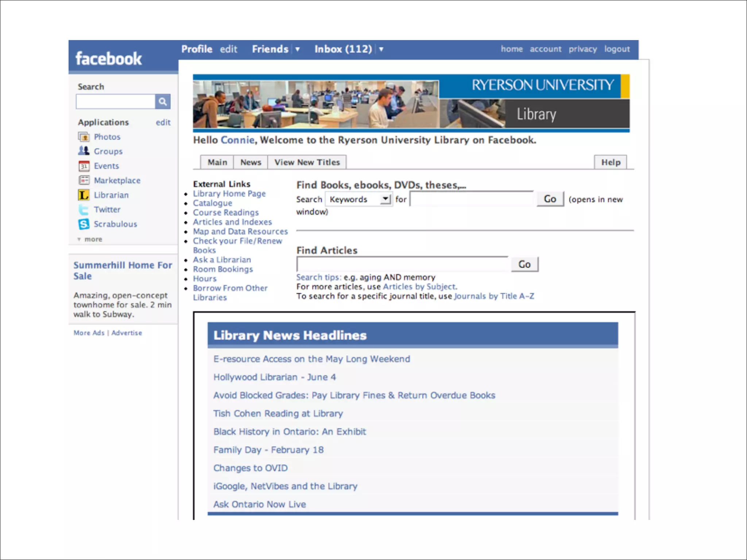Viewport: 747px width, 560px height.
Task: Open Library Home Page link
Action: coord(229,194)
